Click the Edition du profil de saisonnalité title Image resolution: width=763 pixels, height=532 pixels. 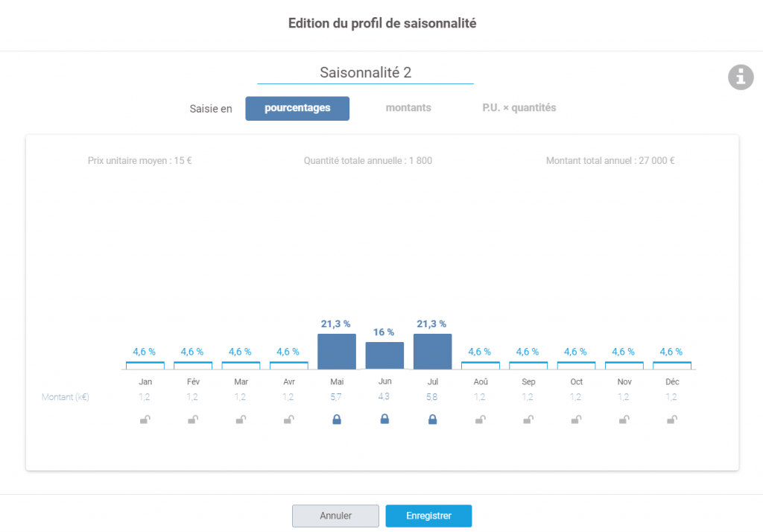click(x=382, y=23)
